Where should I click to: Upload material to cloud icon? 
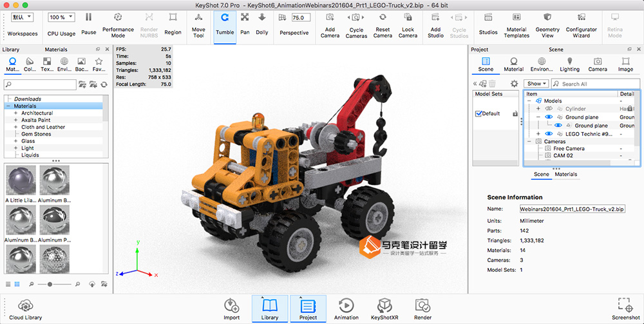point(92,284)
